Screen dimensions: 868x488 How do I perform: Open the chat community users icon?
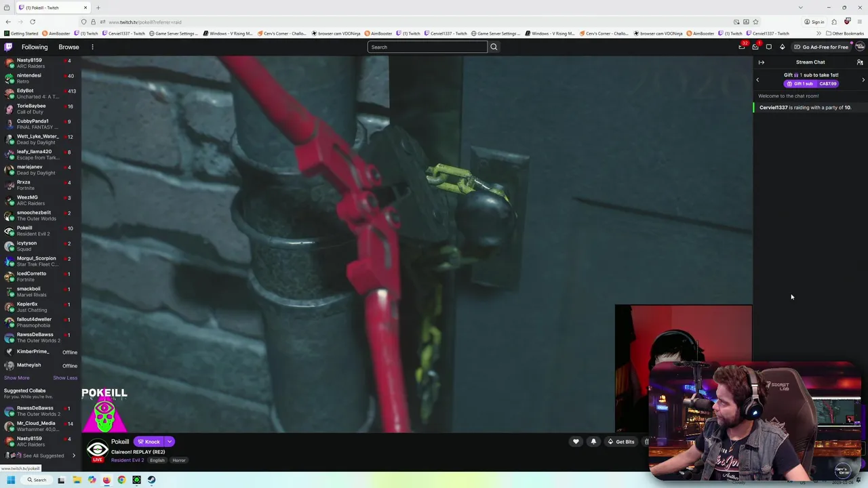tap(860, 62)
